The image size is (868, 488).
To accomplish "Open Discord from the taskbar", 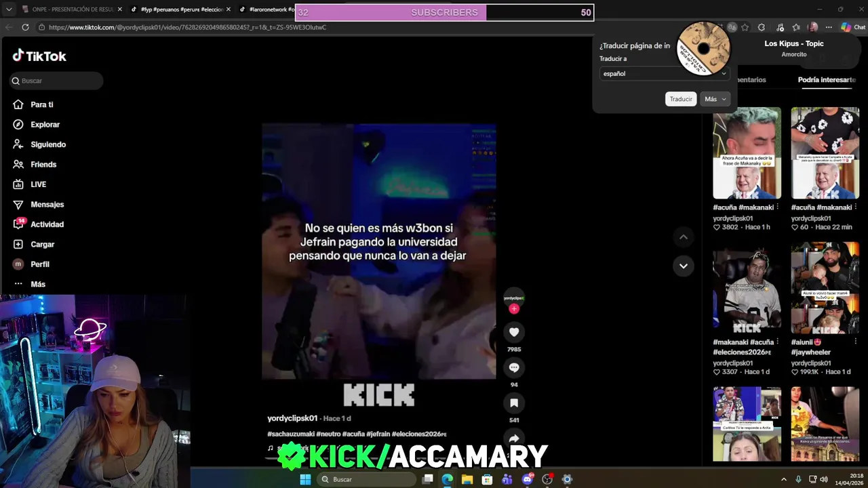I will coord(528,479).
